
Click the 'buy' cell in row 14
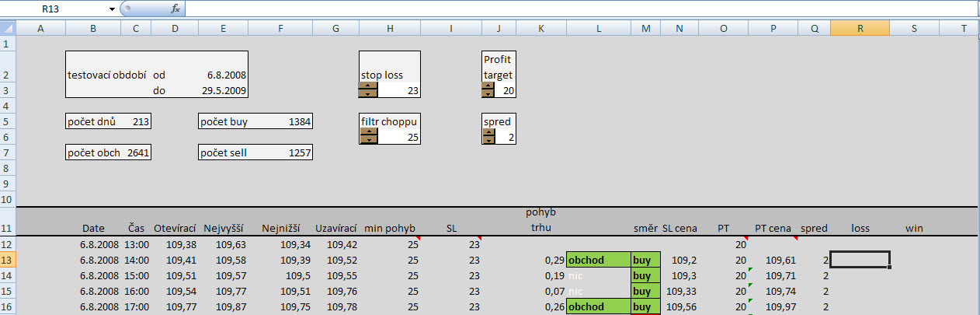(x=646, y=275)
